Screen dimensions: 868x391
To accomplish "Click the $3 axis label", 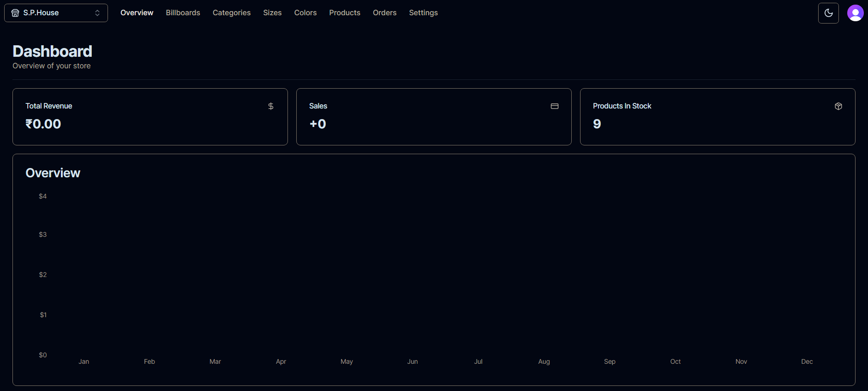I will click(x=43, y=235).
